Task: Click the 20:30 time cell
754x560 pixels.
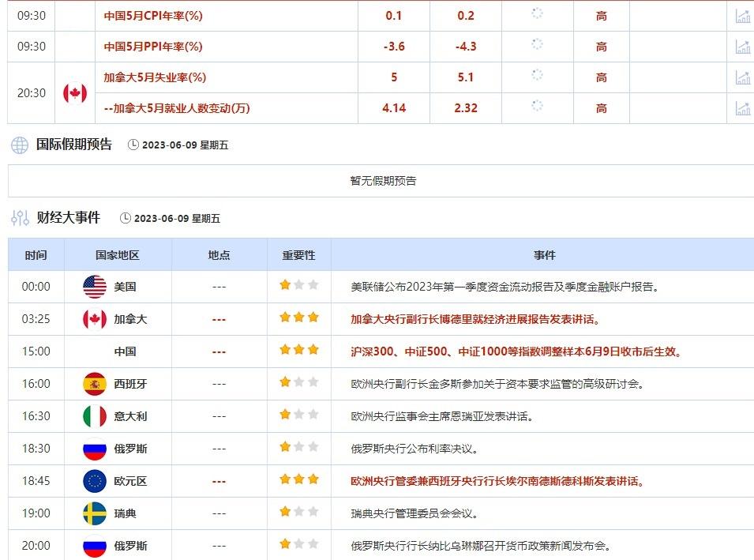Action: coord(32,93)
